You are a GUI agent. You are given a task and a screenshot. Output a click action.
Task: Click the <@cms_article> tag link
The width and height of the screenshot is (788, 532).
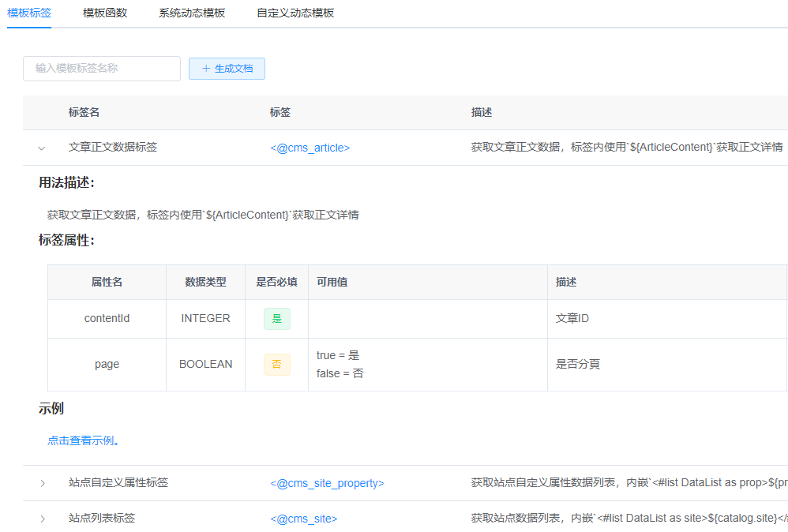coord(310,148)
